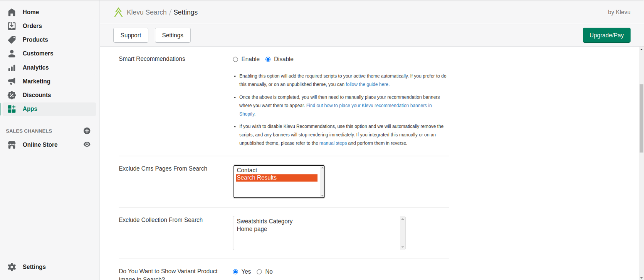Select Disable for Smart Recommendations
This screenshot has width=644, height=280.
268,60
